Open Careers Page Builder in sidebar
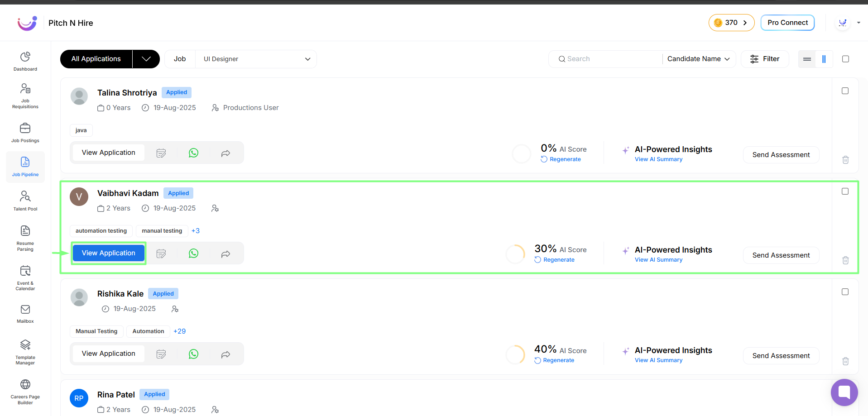This screenshot has height=416, width=868. [25, 392]
